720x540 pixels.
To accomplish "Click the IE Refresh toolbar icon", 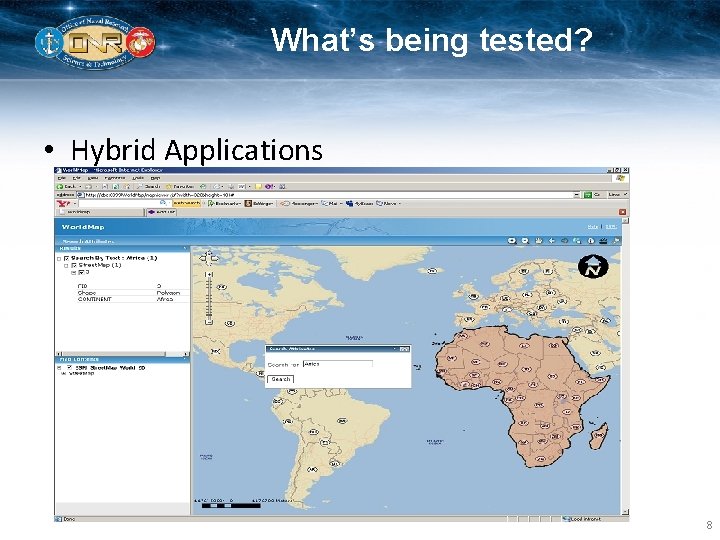I will [116, 187].
